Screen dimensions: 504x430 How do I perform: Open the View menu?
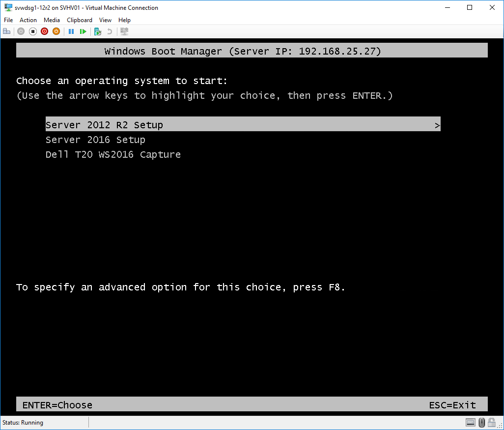pyautogui.click(x=105, y=20)
